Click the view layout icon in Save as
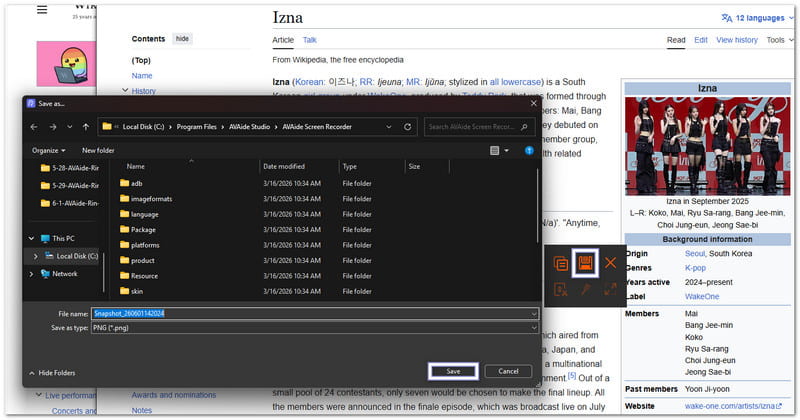This screenshot has width=800, height=420. 494,151
